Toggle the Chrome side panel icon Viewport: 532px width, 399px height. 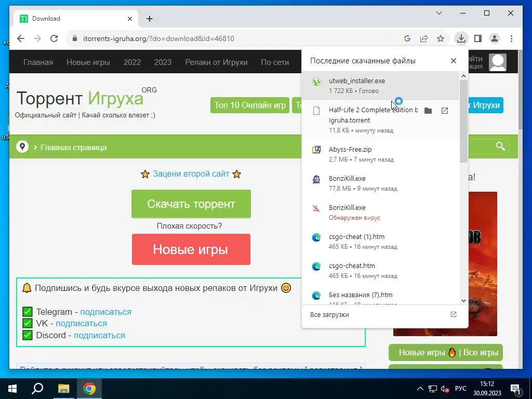tap(478, 38)
